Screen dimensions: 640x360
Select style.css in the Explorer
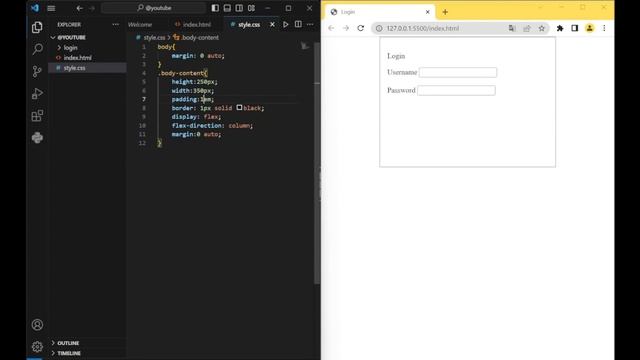click(x=87, y=68)
